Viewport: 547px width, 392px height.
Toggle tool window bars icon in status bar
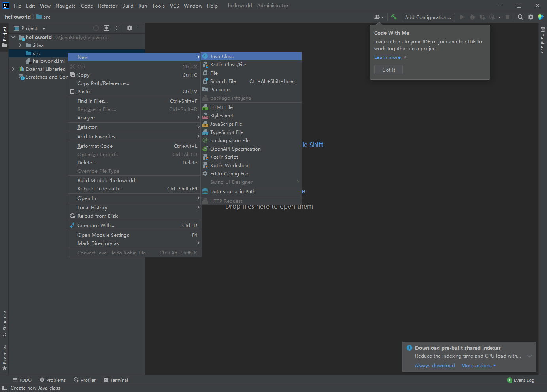[5, 388]
